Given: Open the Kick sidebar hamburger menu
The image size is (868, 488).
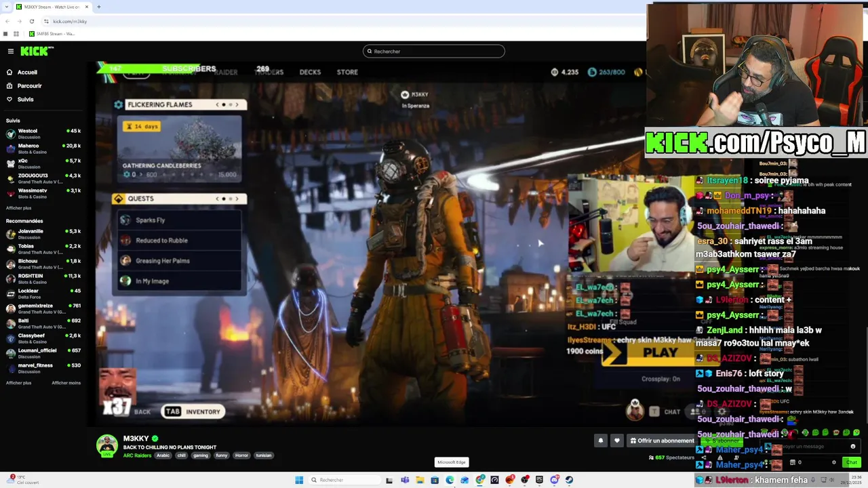Looking at the screenshot, I should 10,51.
